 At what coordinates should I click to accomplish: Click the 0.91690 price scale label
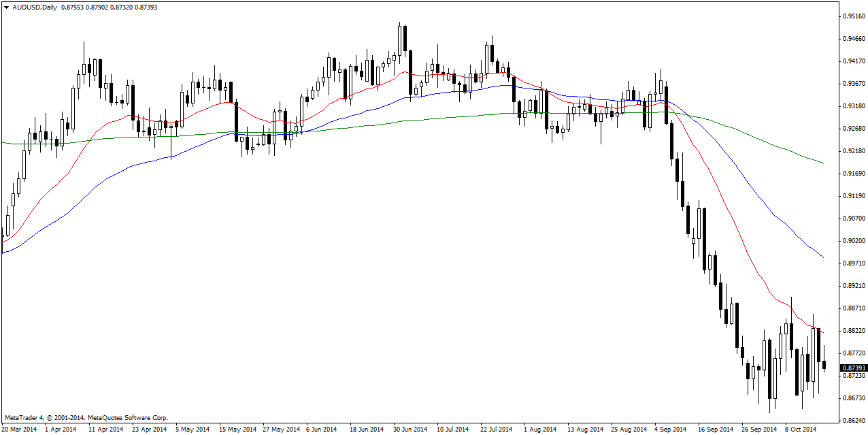click(x=854, y=174)
